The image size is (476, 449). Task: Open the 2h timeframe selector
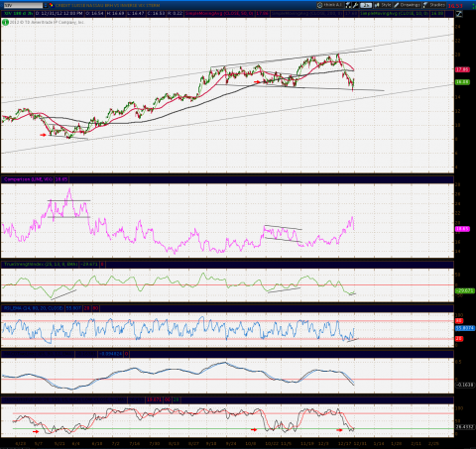(366, 5)
